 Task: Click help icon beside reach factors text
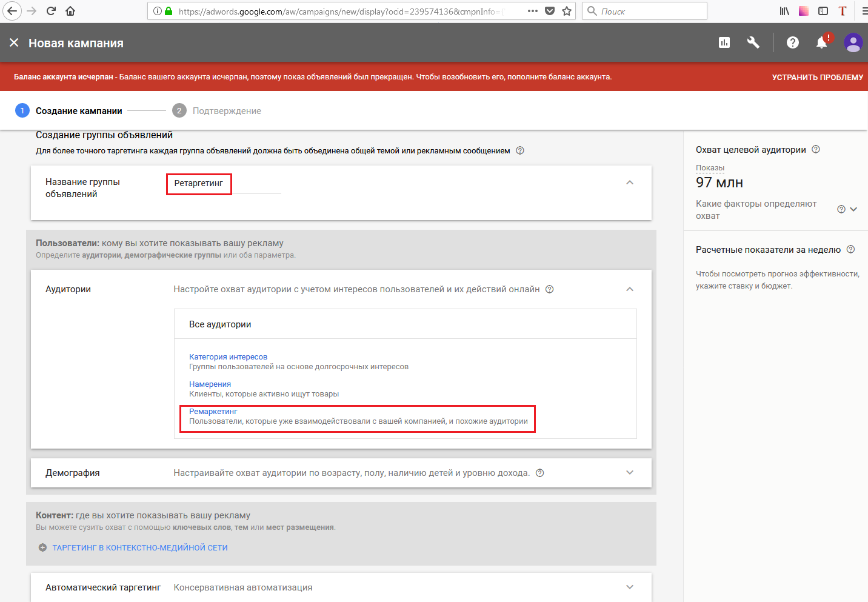pos(841,209)
